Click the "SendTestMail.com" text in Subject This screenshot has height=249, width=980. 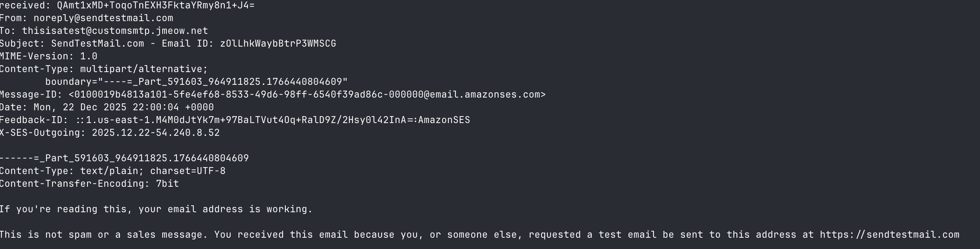(x=98, y=44)
